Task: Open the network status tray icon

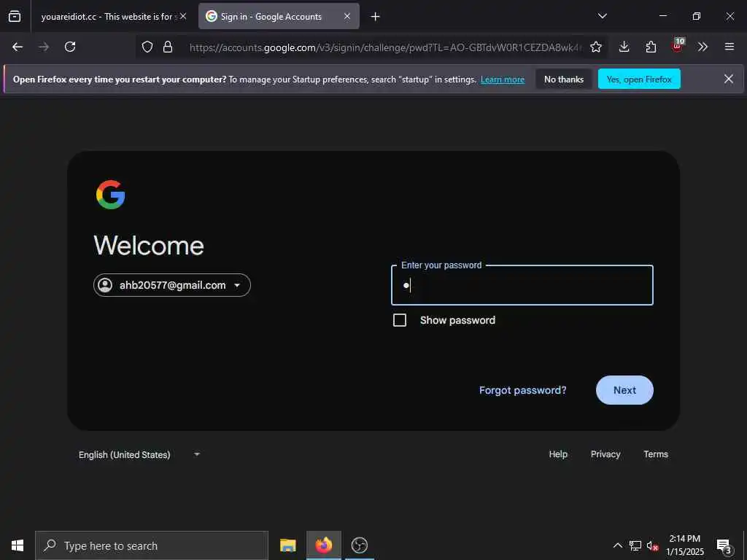Action: coord(635,545)
